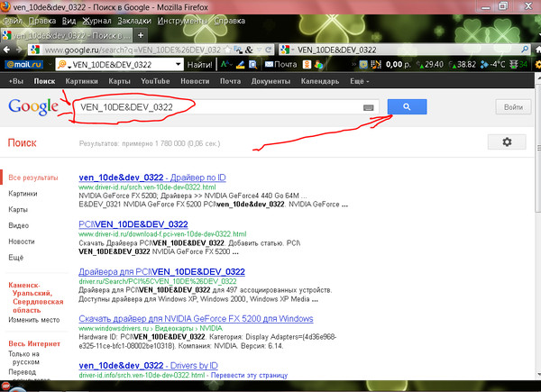Screen dimensions: 541x392
Task: Click the Google logo
Action: [33, 107]
